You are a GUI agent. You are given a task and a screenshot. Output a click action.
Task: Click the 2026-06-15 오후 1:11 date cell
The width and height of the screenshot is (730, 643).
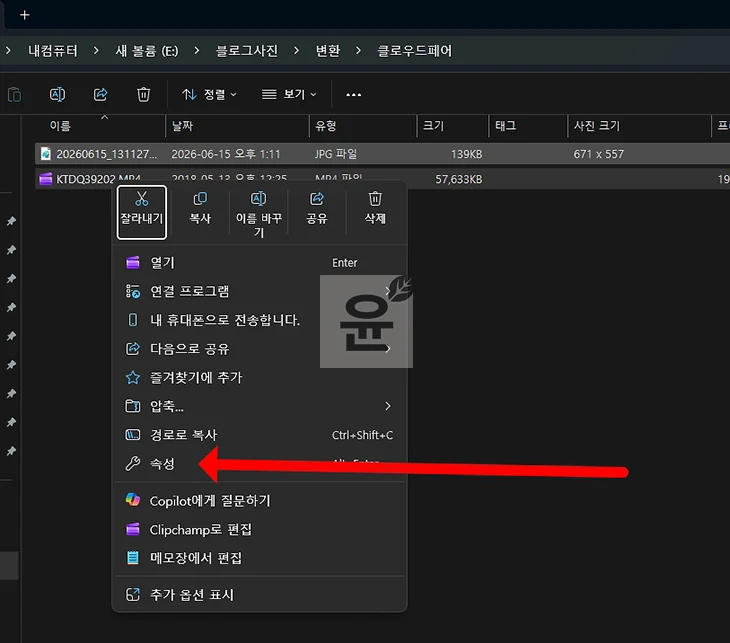click(x=226, y=154)
